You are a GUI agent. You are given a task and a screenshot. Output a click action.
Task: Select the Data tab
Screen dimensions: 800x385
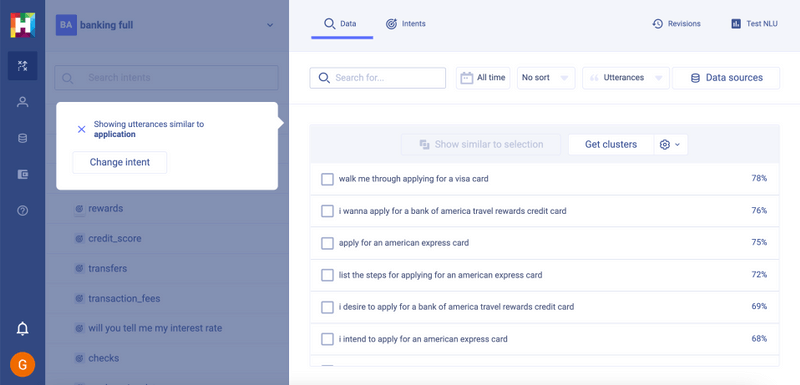click(x=341, y=23)
